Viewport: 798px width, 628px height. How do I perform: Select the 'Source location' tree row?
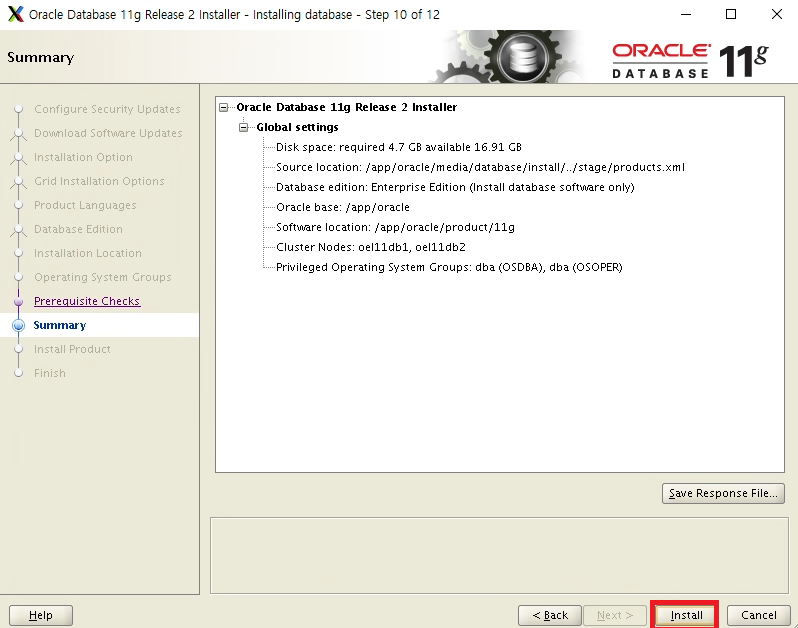click(480, 167)
